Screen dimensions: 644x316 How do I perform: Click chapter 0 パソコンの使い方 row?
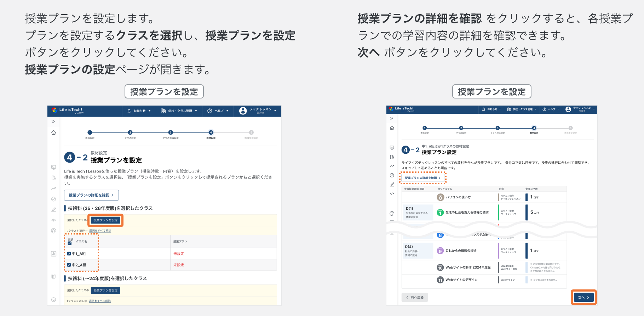click(x=484, y=197)
